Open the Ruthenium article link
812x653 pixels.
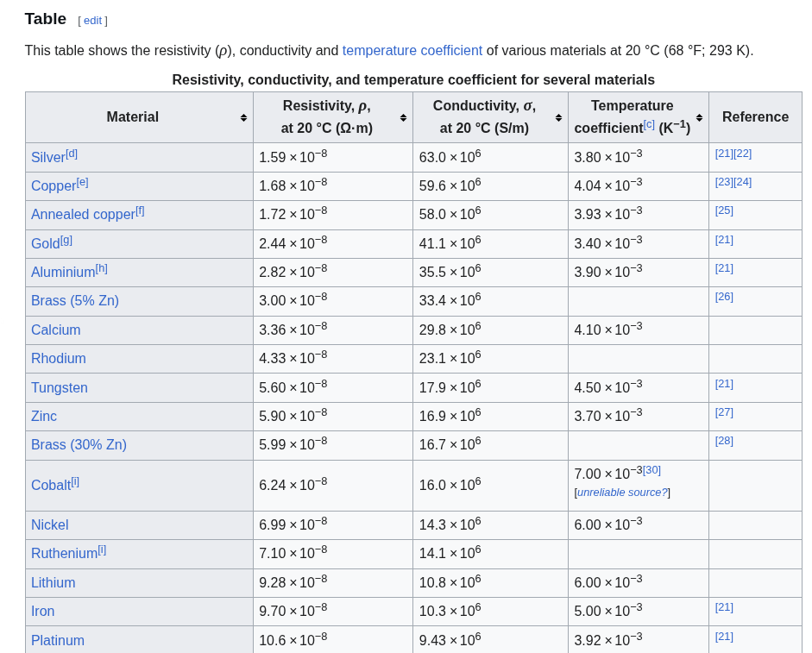pyautogui.click(x=64, y=554)
